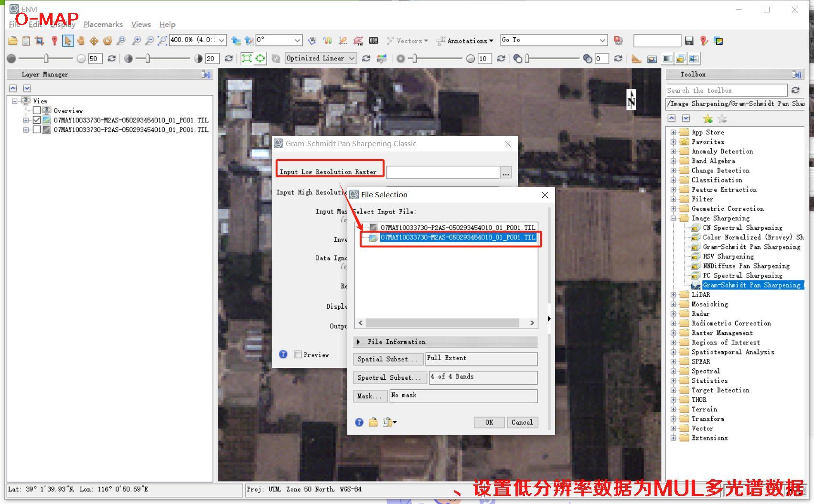Screen dimensions: 814x504
Task: Click the Zoom In magnifier icon
Action: click(x=136, y=41)
